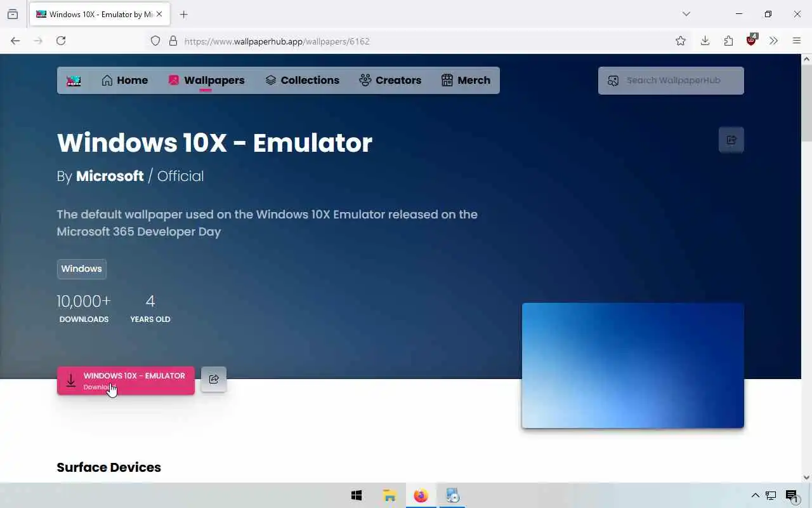
Task: Click the share button beside the download button
Action: pos(214,379)
